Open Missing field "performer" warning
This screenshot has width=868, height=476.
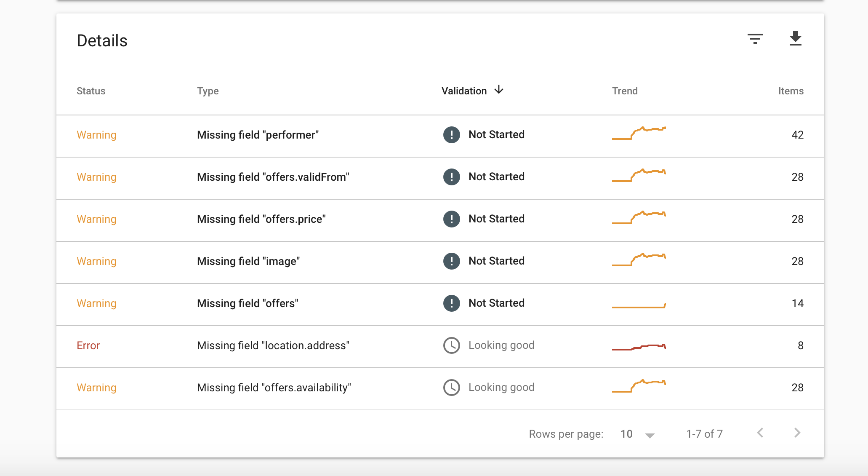(x=258, y=135)
